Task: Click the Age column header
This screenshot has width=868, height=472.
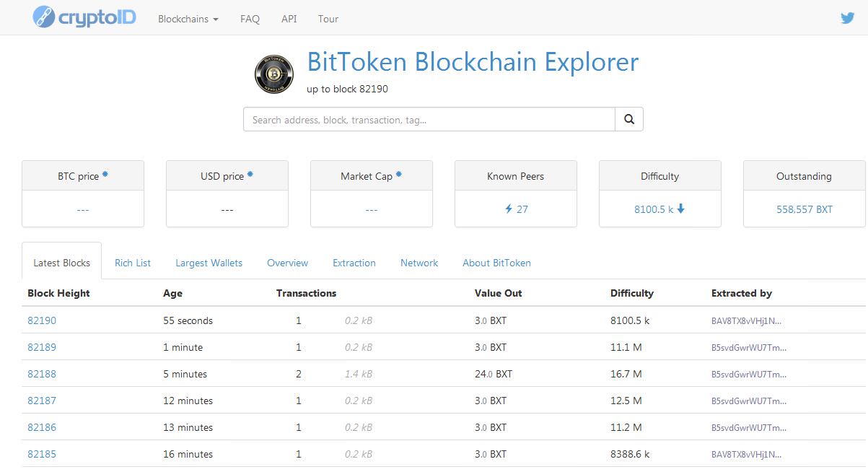Action: (172, 293)
